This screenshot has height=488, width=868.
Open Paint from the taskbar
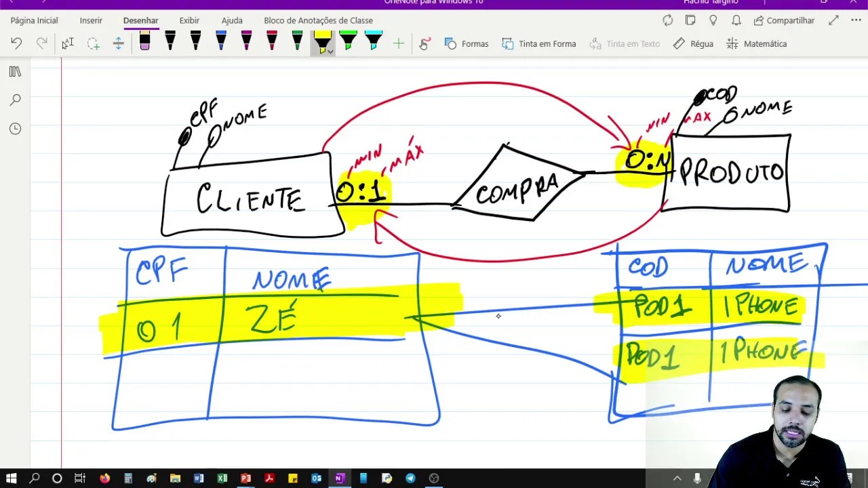click(x=151, y=479)
